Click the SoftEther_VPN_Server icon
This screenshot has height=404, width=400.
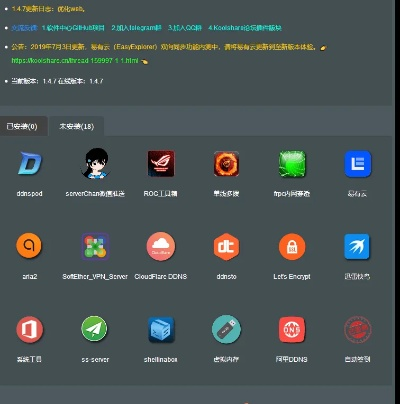[95, 246]
